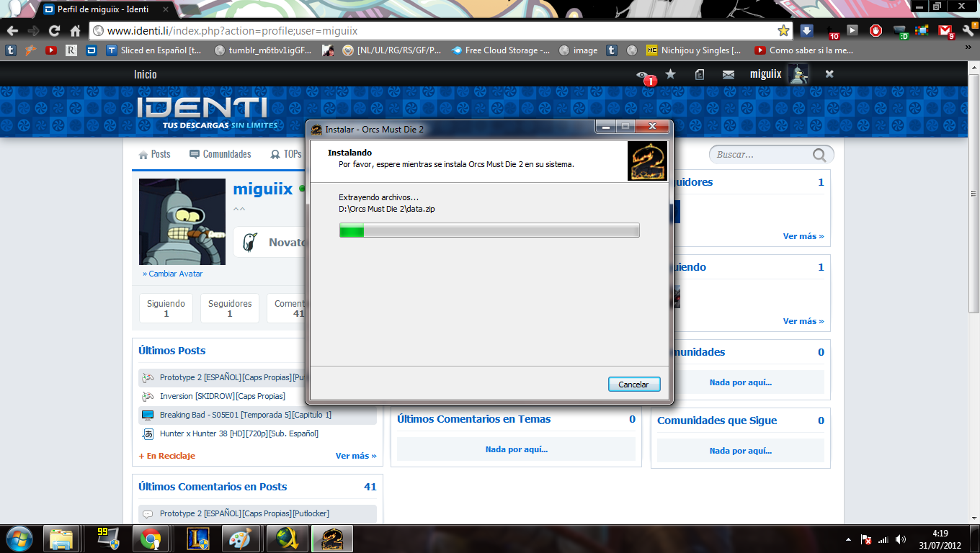Open post 'Hunter x Hunter 38'
The image size is (980, 553).
point(239,433)
